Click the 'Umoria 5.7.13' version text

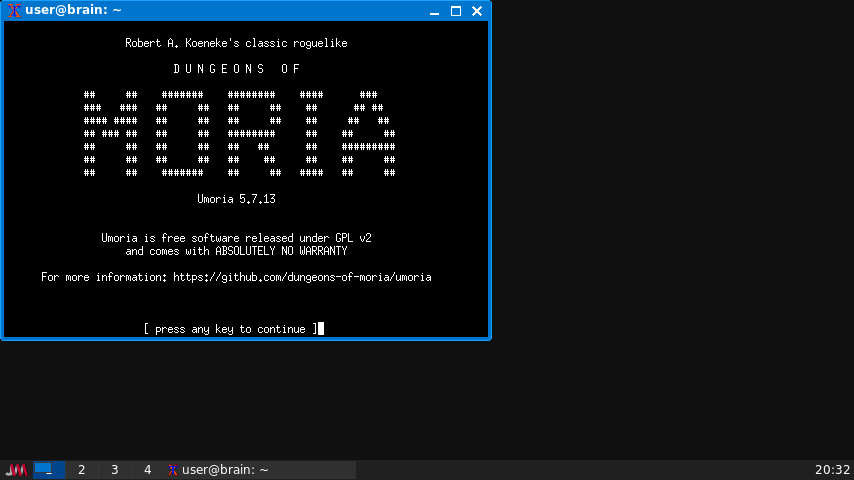[236, 199]
